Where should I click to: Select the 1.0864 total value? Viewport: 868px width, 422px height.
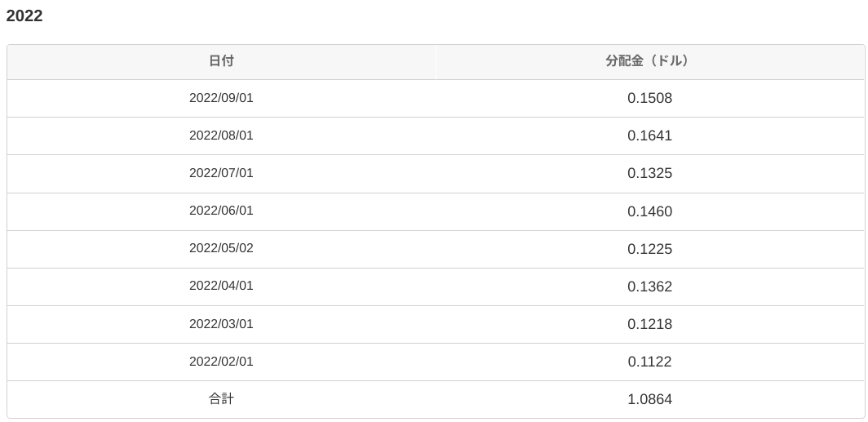point(649,400)
